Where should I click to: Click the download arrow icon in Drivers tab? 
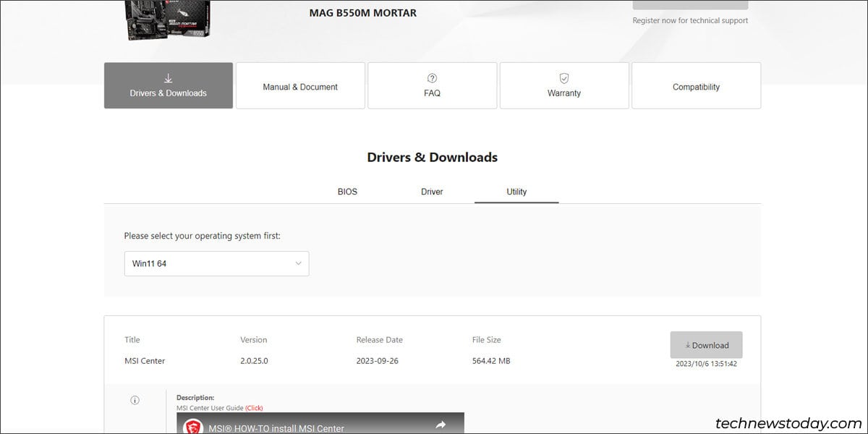coord(169,78)
